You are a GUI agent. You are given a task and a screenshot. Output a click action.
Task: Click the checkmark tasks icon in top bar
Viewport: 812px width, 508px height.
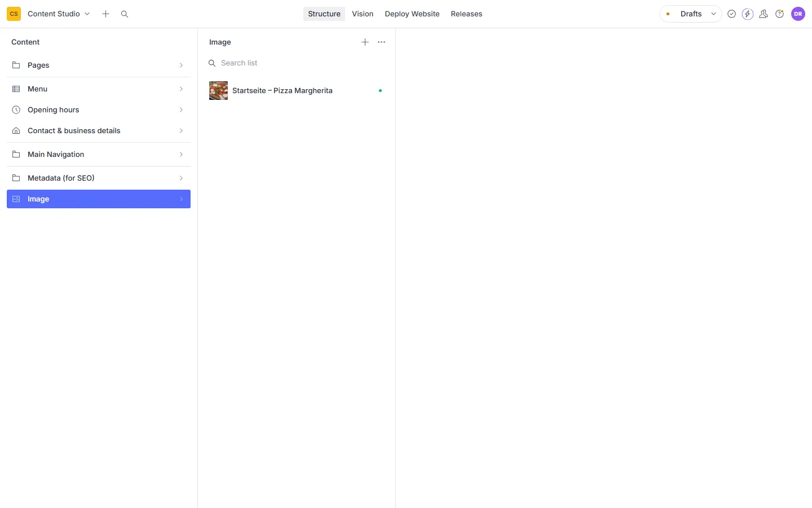click(731, 14)
